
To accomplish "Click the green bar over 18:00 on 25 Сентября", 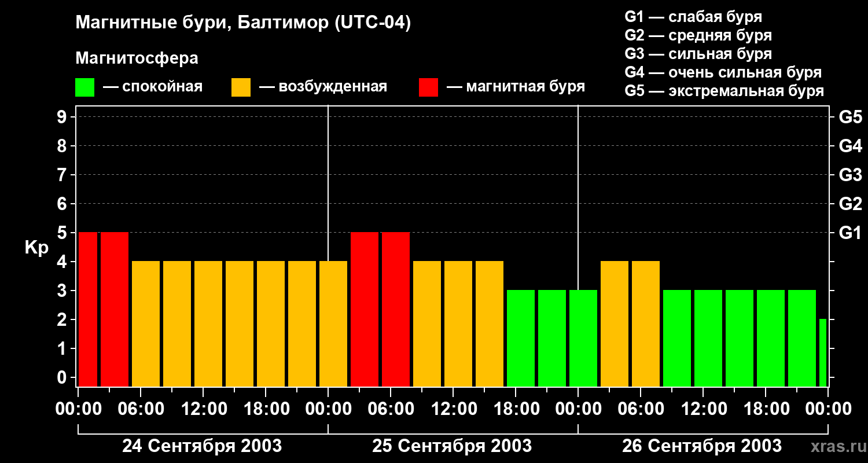I will pos(521,338).
